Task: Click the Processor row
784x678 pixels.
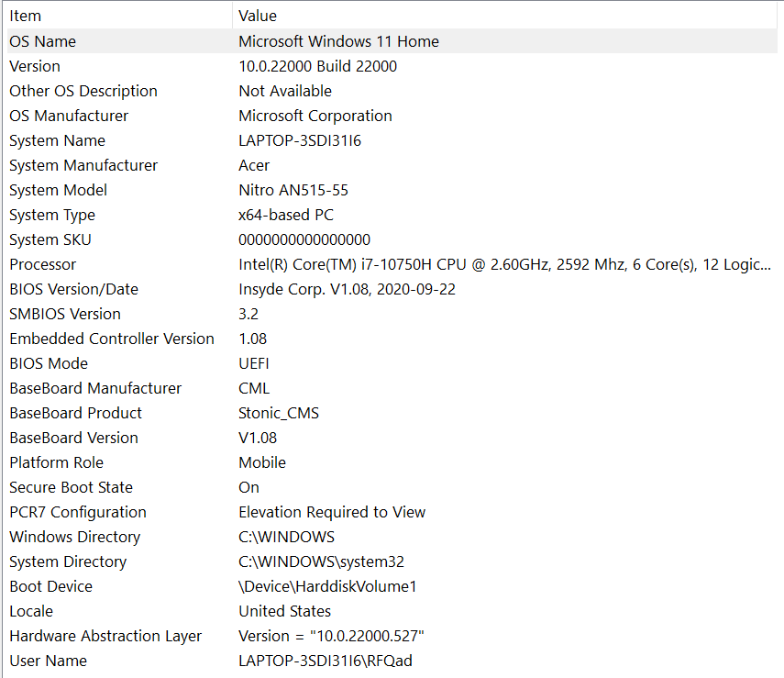Action: click(x=392, y=264)
